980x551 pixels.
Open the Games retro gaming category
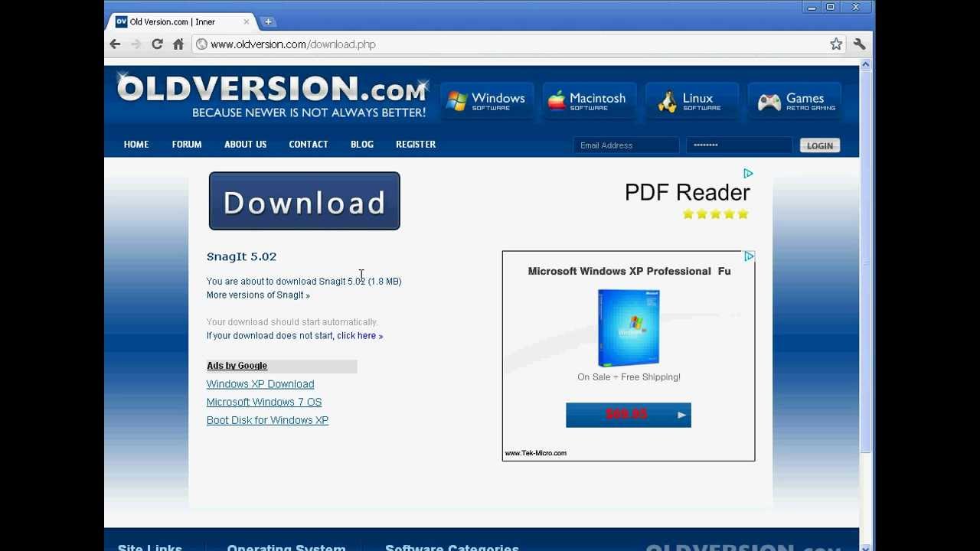tap(794, 101)
